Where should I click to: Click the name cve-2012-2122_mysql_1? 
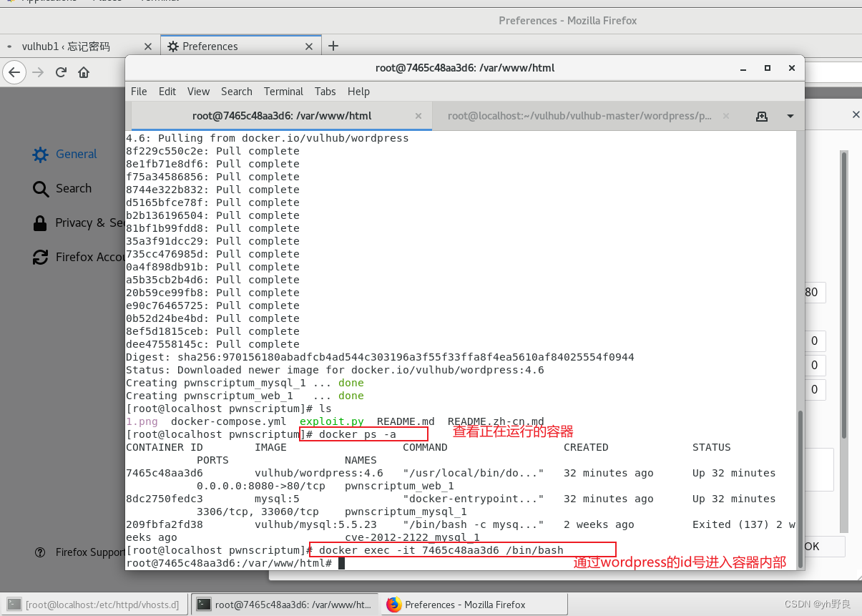click(412, 537)
